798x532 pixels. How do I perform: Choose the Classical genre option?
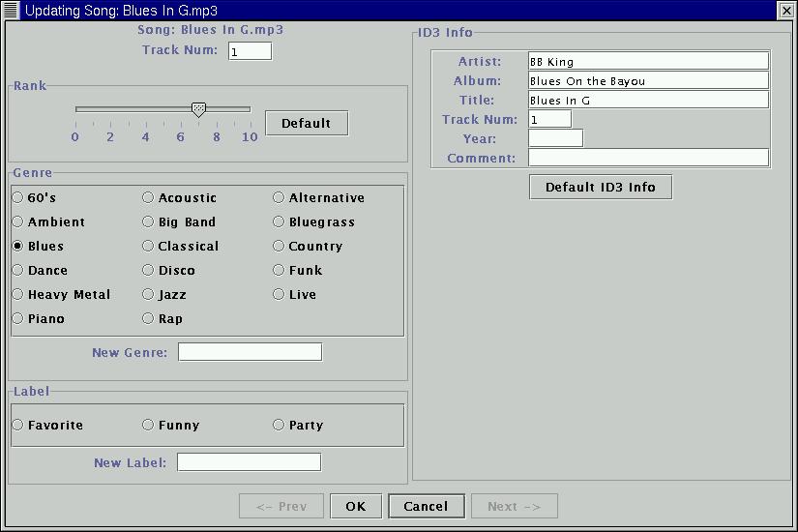tap(148, 246)
